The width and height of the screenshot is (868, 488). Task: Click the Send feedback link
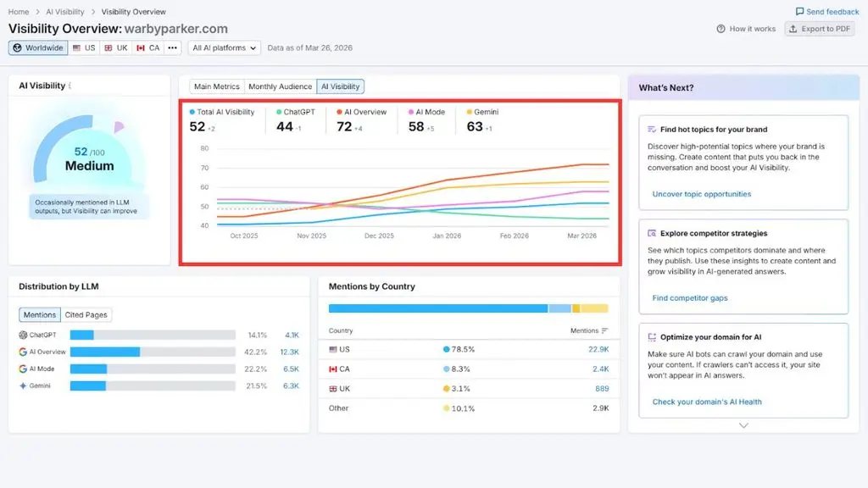click(x=827, y=12)
